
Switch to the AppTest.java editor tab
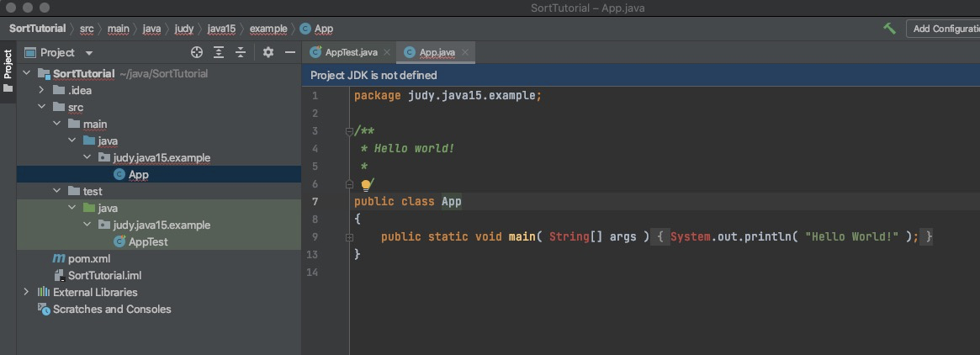click(351, 52)
